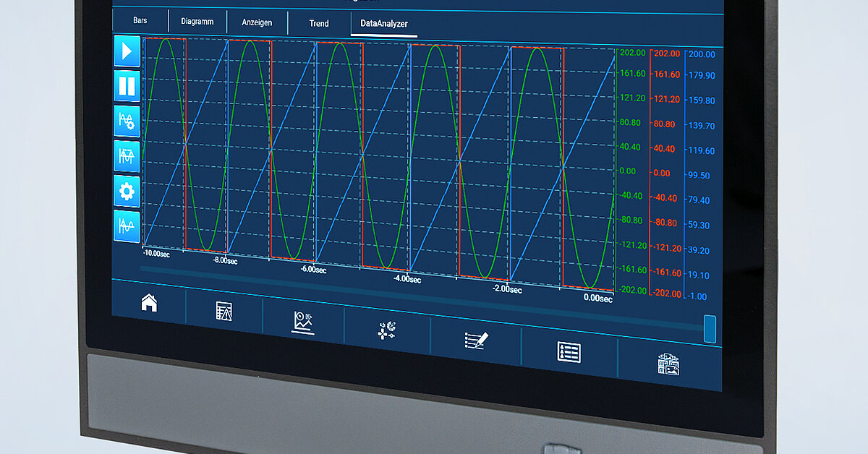The height and width of the screenshot is (454, 868).
Task: Select the Trend tab
Action: pos(318,23)
